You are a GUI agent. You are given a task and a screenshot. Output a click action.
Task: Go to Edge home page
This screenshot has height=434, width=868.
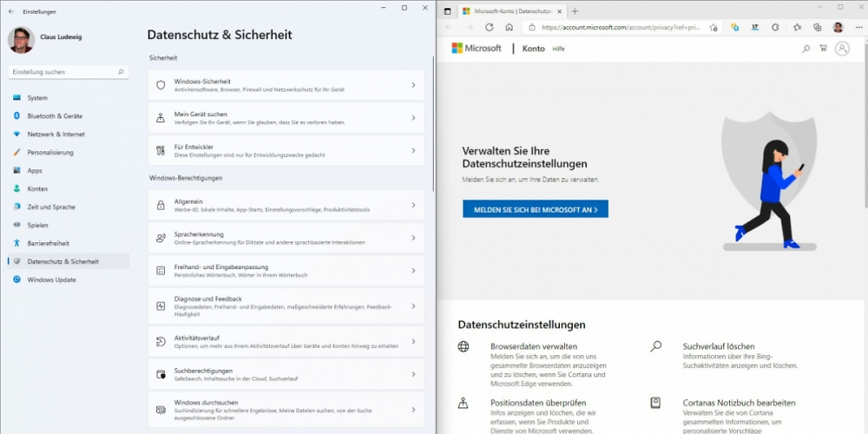point(510,27)
